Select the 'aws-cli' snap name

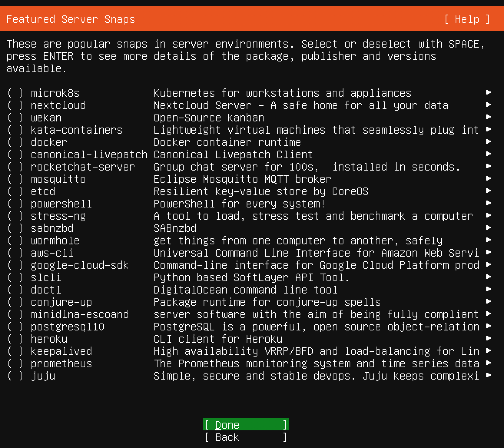[52, 253]
